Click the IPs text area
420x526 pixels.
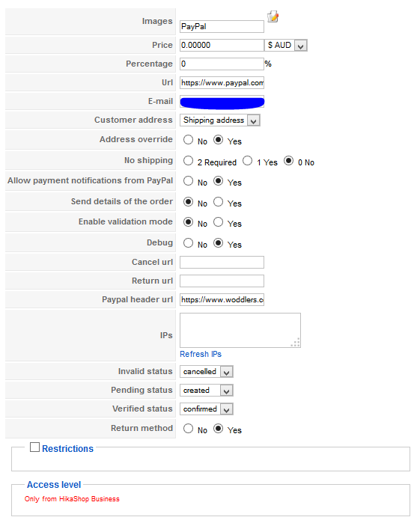coord(240,331)
